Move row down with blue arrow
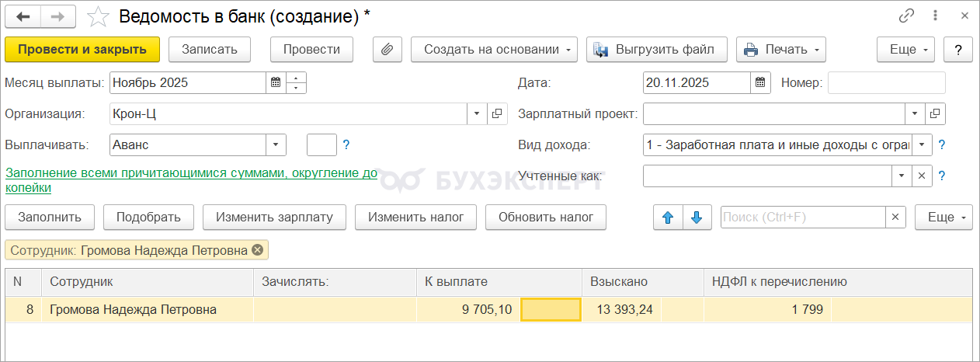The height and width of the screenshot is (362, 980). point(697,218)
